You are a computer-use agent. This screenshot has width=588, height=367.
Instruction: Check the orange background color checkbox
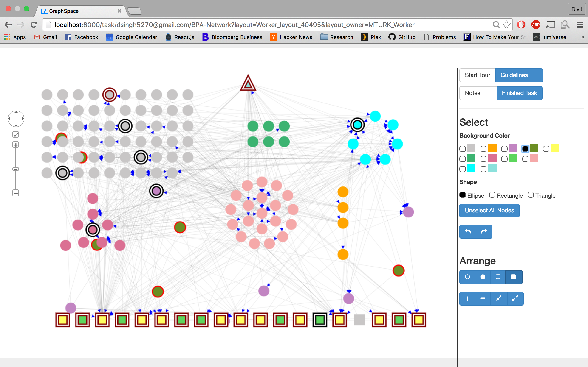point(483,149)
